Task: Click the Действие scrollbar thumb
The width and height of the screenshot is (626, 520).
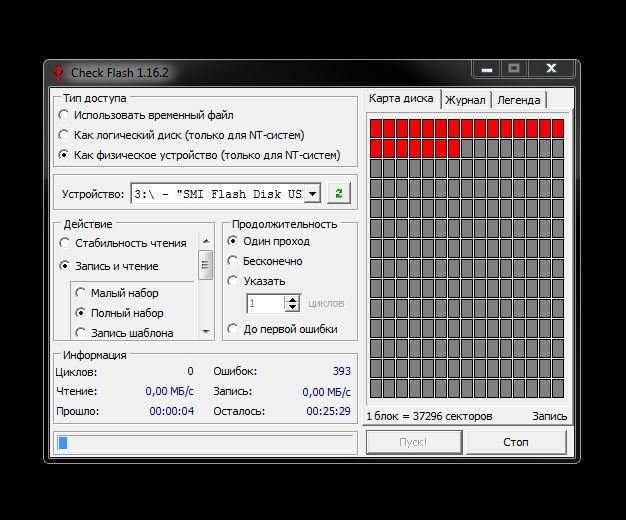Action: click(x=206, y=265)
